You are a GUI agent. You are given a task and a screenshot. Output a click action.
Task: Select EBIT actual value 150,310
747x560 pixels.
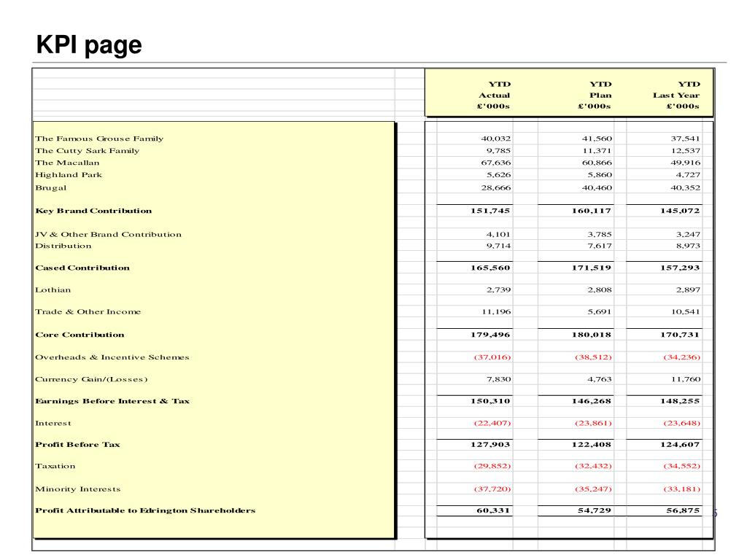pos(490,401)
